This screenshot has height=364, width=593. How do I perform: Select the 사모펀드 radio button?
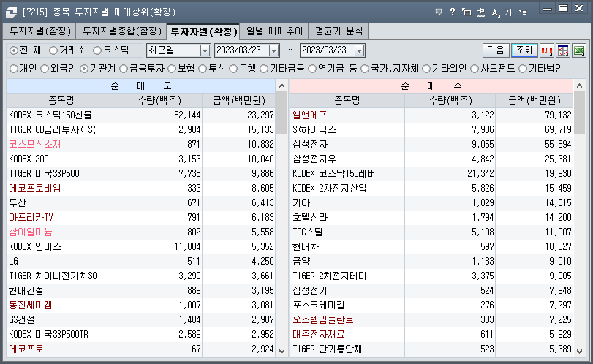[x=475, y=69]
